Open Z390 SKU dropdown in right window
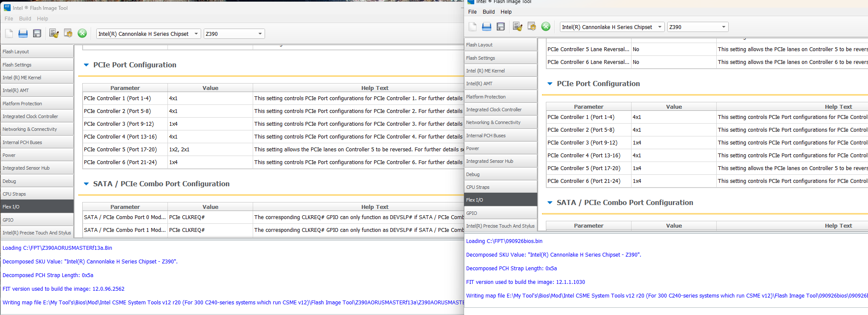The height and width of the screenshot is (315, 868). point(698,27)
